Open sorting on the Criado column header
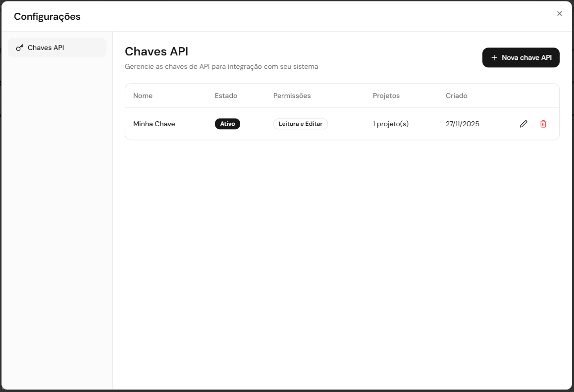This screenshot has width=574, height=392. click(x=456, y=96)
